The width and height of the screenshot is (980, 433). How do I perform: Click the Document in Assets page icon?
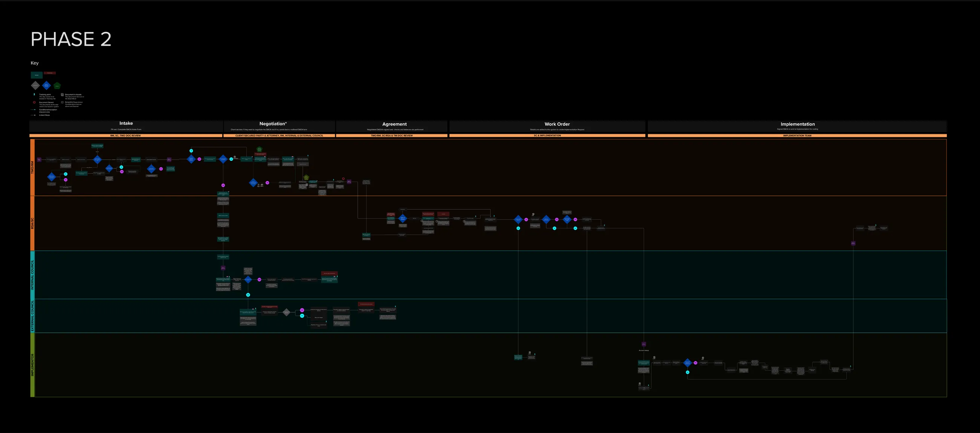click(63, 95)
